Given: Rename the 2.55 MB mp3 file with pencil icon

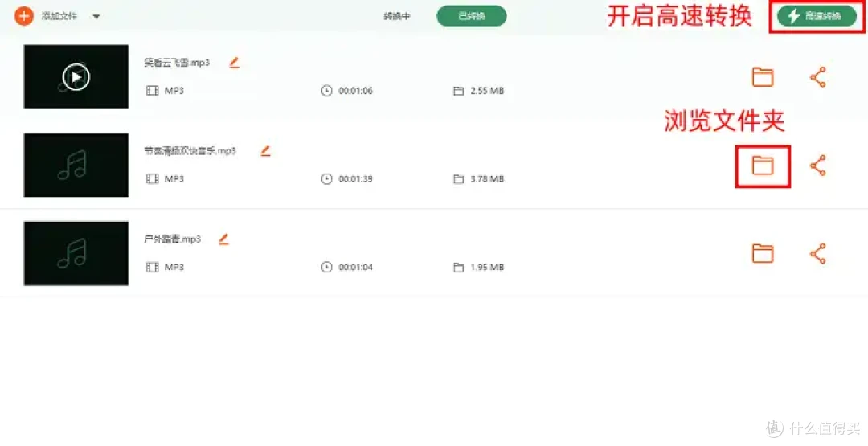Looking at the screenshot, I should point(234,63).
